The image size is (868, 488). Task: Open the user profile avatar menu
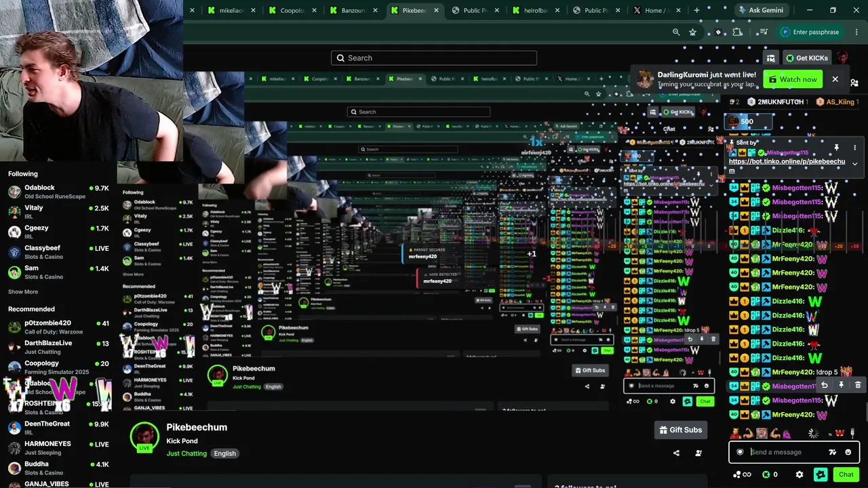point(843,58)
